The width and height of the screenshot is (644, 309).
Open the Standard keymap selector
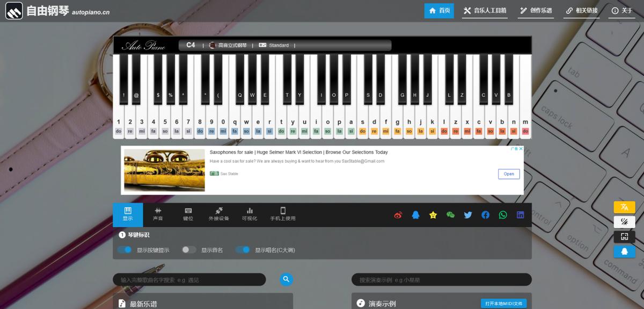tap(274, 45)
